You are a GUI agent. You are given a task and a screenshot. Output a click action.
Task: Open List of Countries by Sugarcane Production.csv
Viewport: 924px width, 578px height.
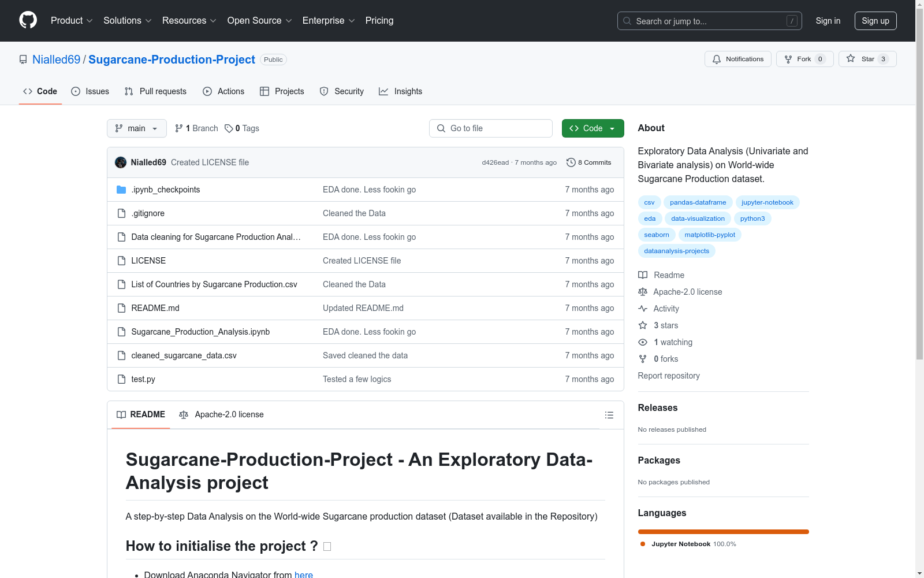coord(214,284)
